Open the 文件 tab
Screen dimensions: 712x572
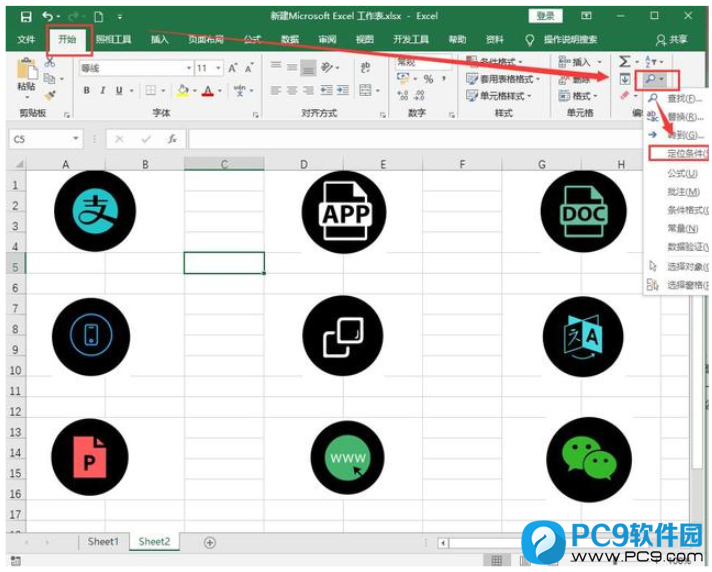26,39
